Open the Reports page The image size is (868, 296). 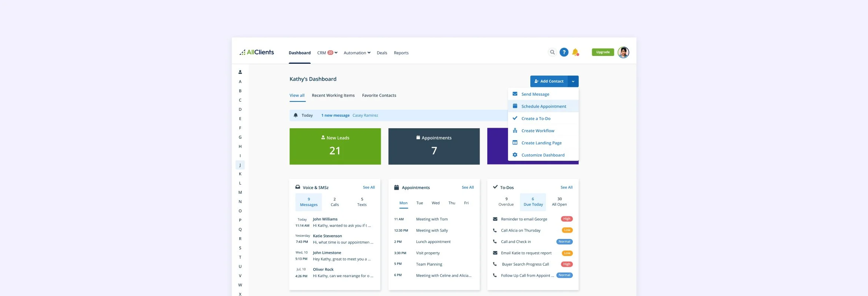(401, 53)
